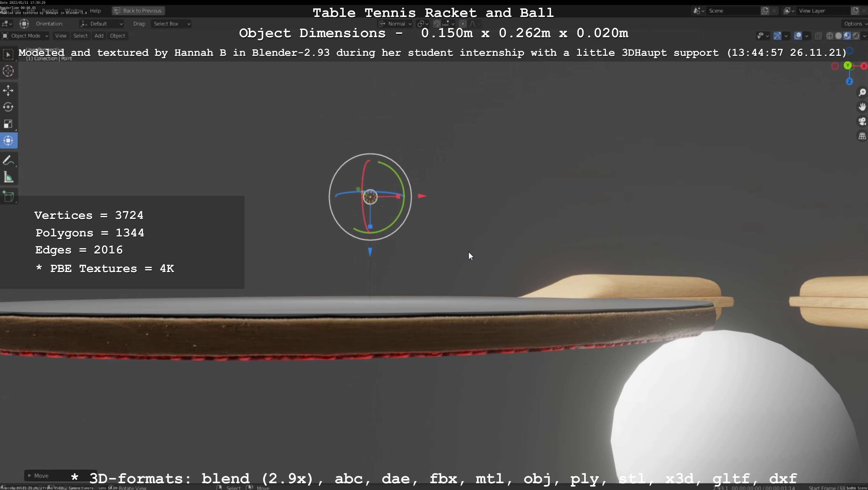Open transform orientation Normal dropdown

click(395, 24)
